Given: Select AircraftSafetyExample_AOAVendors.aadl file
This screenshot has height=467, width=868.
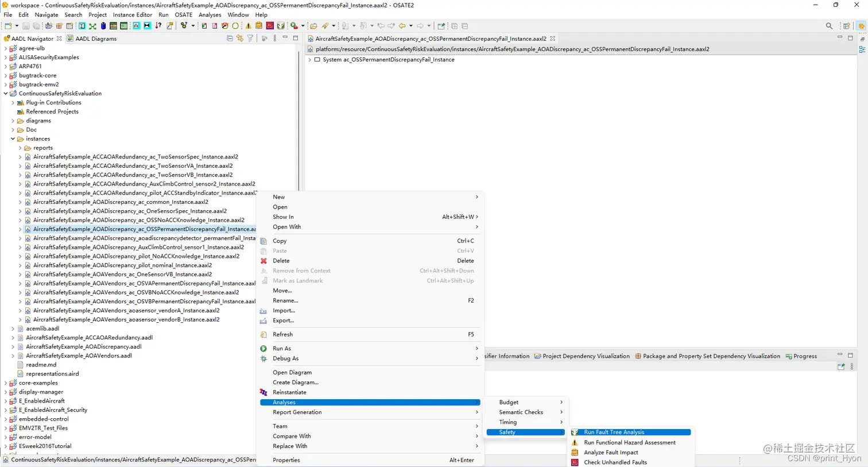Looking at the screenshot, I should (x=79, y=356).
